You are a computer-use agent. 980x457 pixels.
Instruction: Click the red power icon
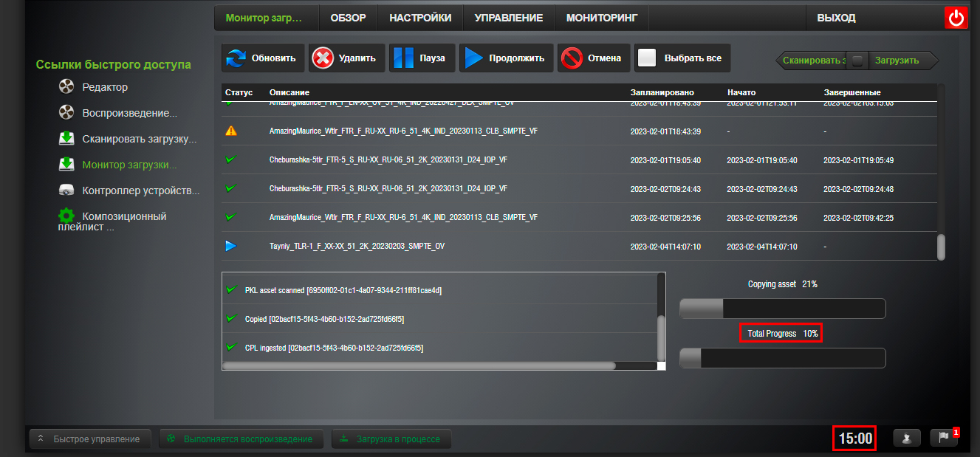point(956,18)
